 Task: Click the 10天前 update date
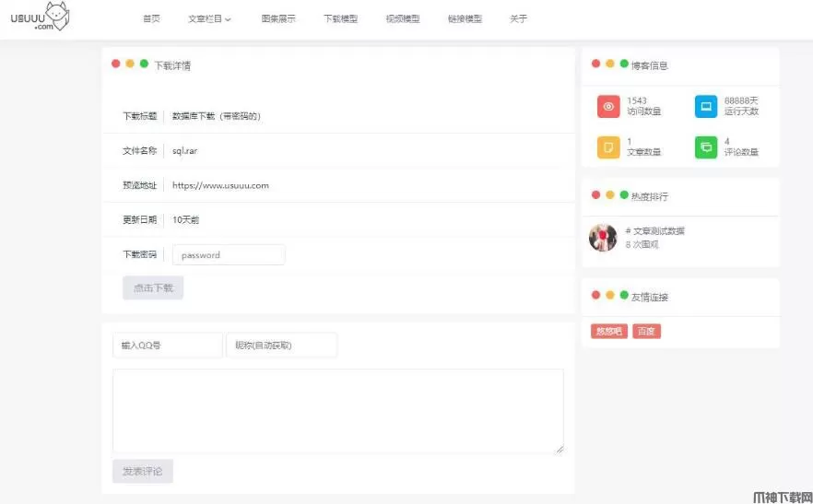(185, 220)
